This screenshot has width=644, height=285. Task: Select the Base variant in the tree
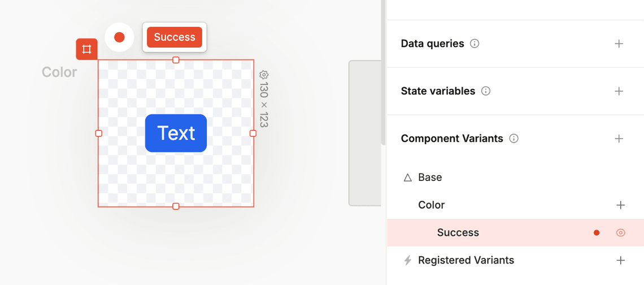[x=430, y=178]
